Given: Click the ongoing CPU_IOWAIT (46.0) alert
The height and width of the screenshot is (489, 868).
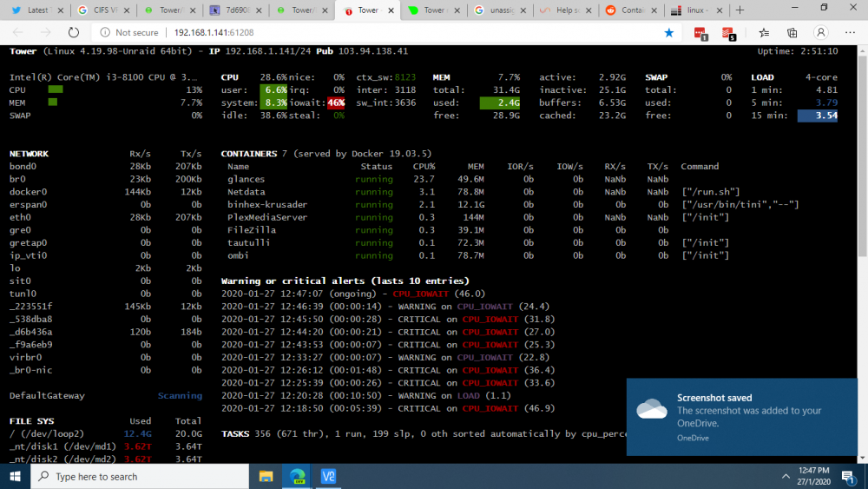Looking at the screenshot, I should coord(353,294).
